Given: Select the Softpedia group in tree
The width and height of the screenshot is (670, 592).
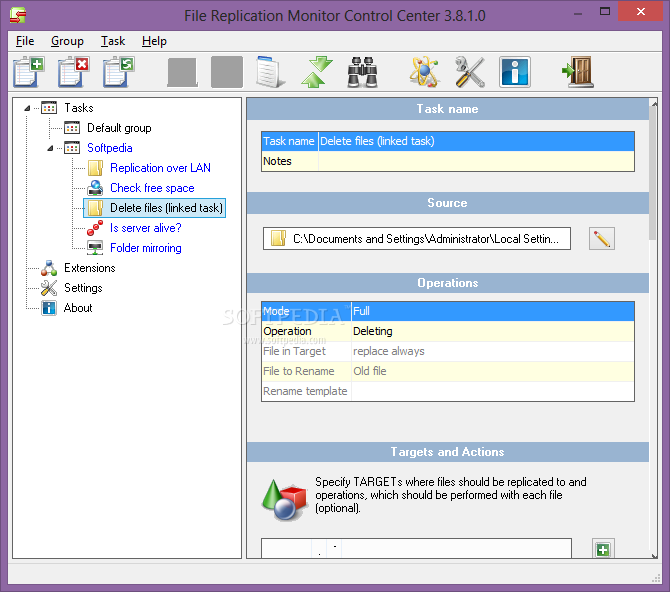Looking at the screenshot, I should (110, 148).
